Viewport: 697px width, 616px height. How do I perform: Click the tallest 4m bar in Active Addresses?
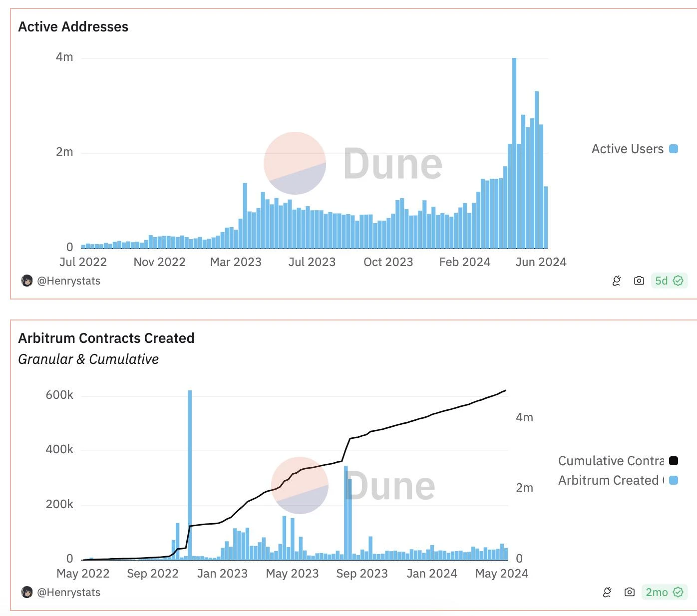pos(513,150)
